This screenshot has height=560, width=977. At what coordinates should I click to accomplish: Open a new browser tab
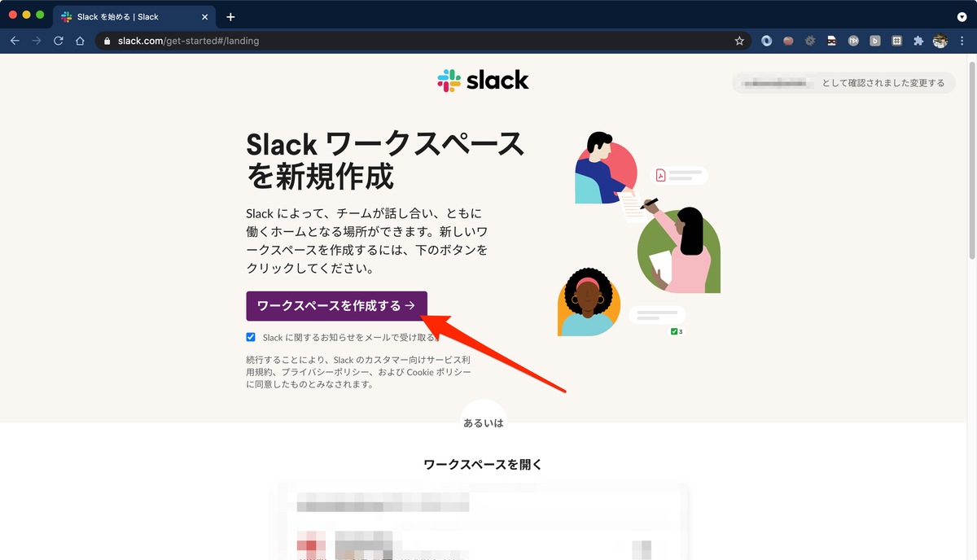tap(230, 16)
